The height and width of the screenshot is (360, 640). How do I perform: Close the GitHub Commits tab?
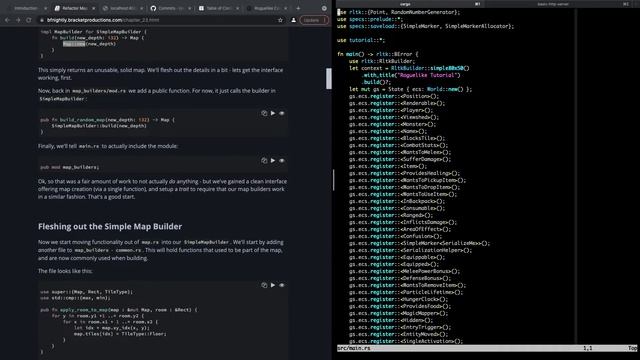(x=189, y=8)
